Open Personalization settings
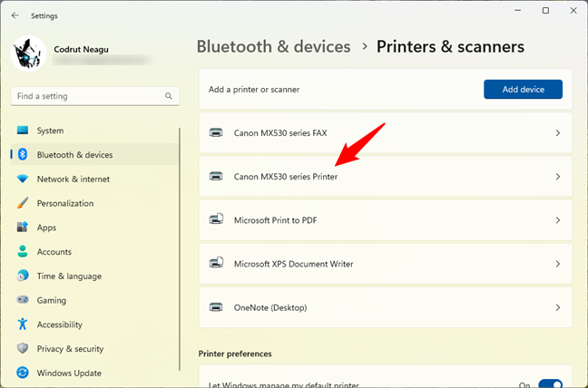 pos(94,203)
